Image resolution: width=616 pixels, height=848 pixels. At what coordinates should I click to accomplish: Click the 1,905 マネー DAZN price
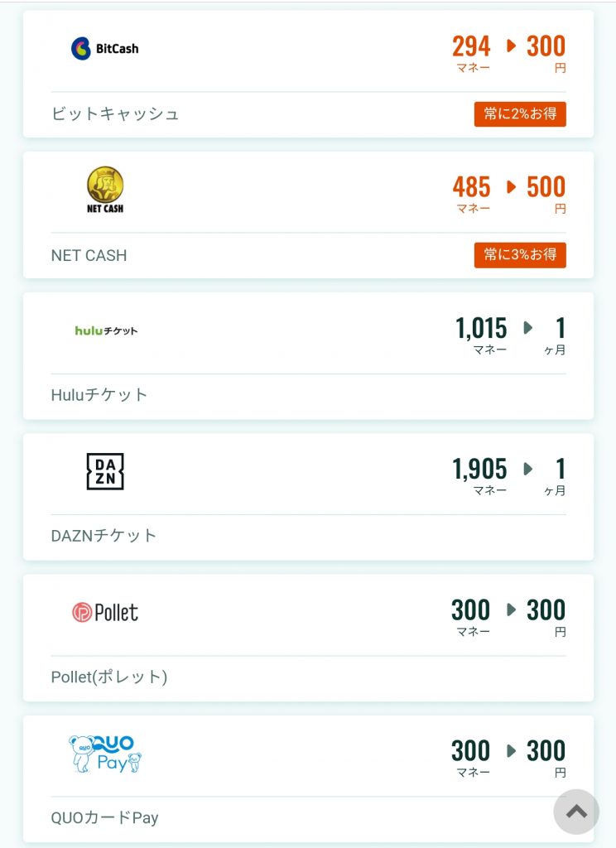tap(479, 476)
